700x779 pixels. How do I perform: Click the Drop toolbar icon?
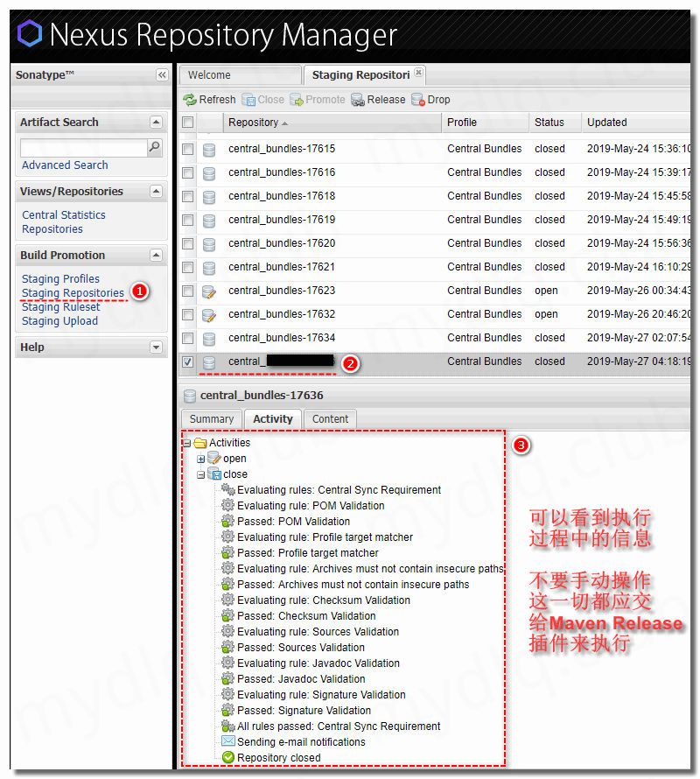[x=418, y=100]
